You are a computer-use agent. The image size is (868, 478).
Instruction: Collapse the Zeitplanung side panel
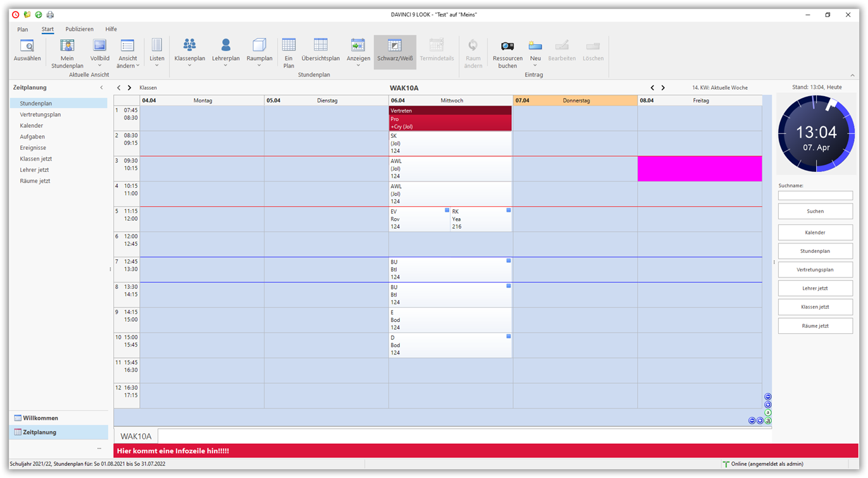point(101,88)
